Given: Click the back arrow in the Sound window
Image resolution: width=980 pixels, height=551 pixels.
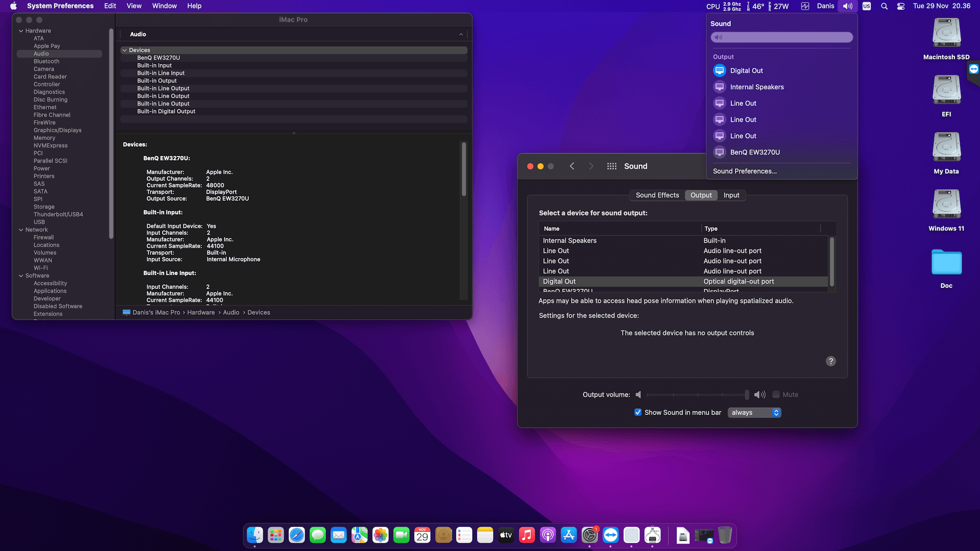Looking at the screenshot, I should 572,166.
